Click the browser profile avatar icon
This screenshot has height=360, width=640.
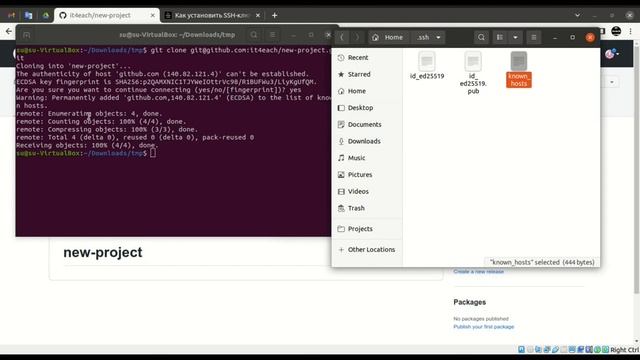coord(616,31)
